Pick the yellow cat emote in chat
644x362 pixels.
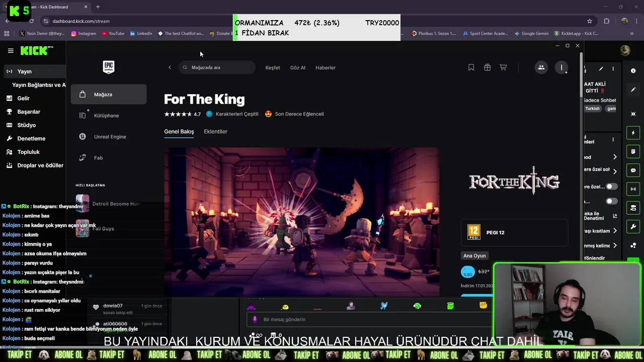[x=483, y=305]
